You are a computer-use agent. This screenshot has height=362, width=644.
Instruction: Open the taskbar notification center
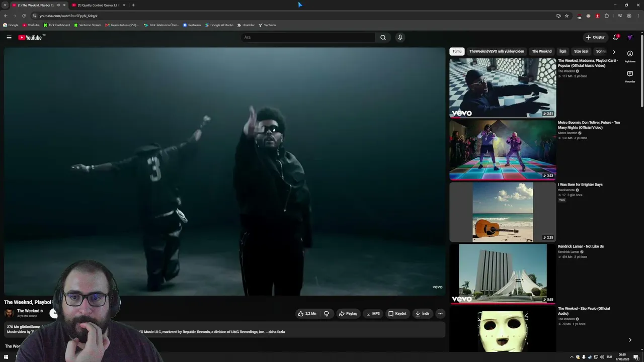tap(636, 357)
